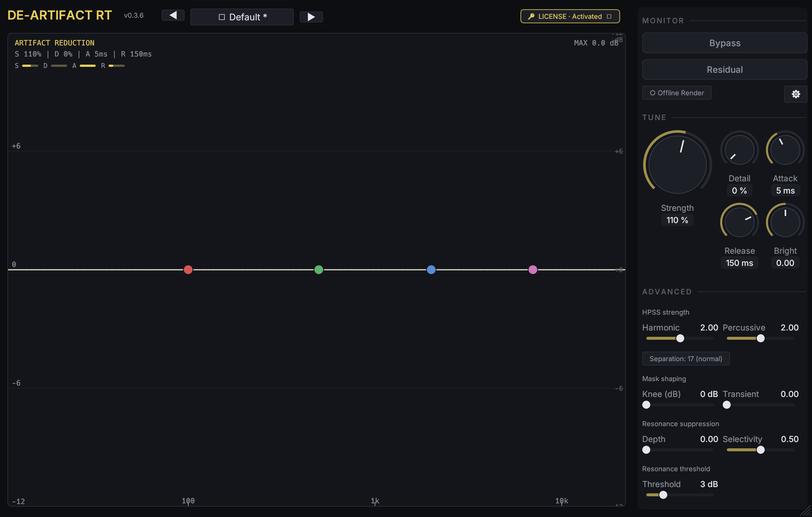Image resolution: width=812 pixels, height=517 pixels.
Task: Click the Selectivity slider handle
Action: point(761,450)
